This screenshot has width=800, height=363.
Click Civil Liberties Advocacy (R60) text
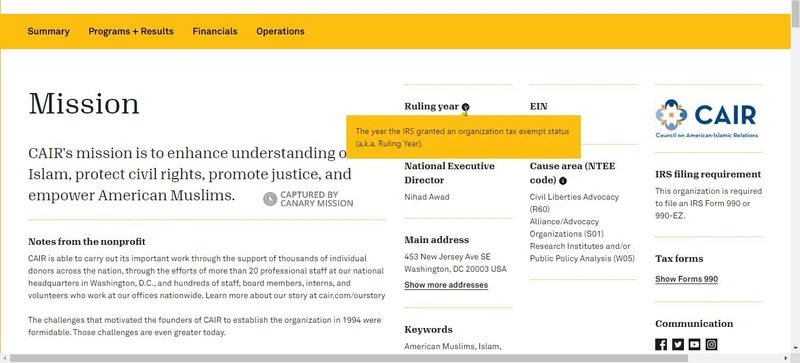click(574, 203)
